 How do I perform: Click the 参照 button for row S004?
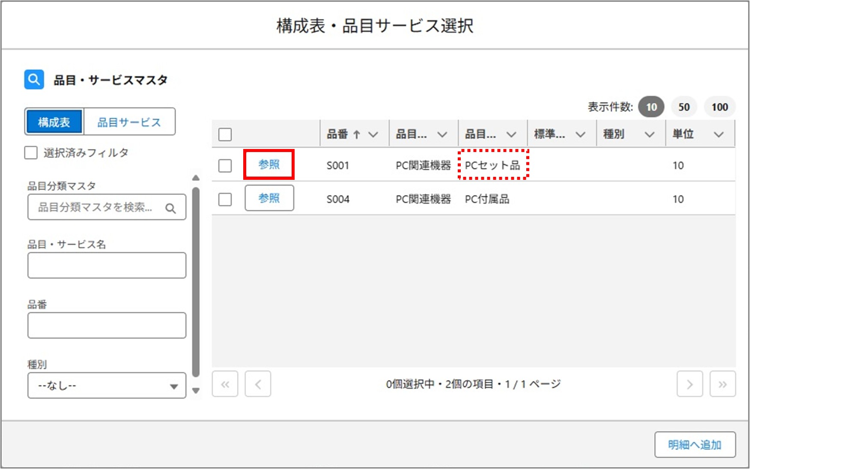(x=269, y=198)
